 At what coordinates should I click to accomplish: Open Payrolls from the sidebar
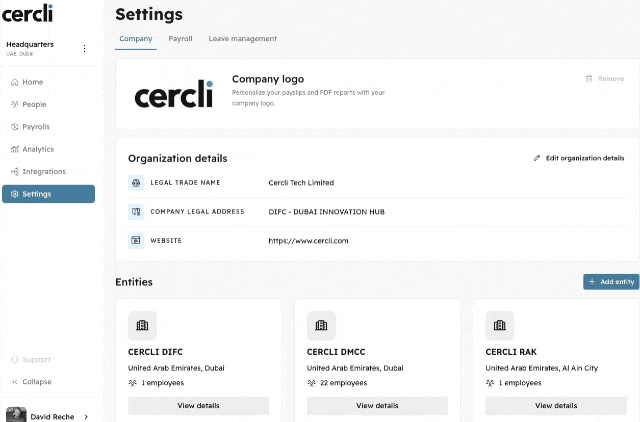[48, 127]
